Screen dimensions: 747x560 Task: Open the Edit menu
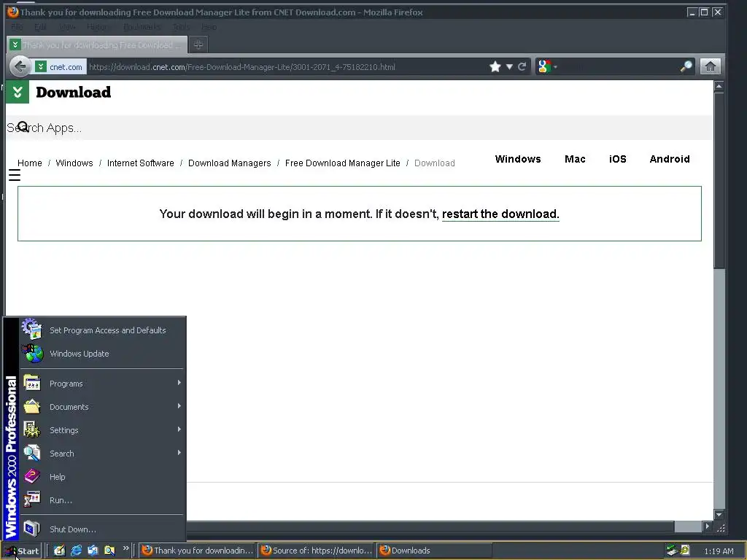click(x=41, y=27)
